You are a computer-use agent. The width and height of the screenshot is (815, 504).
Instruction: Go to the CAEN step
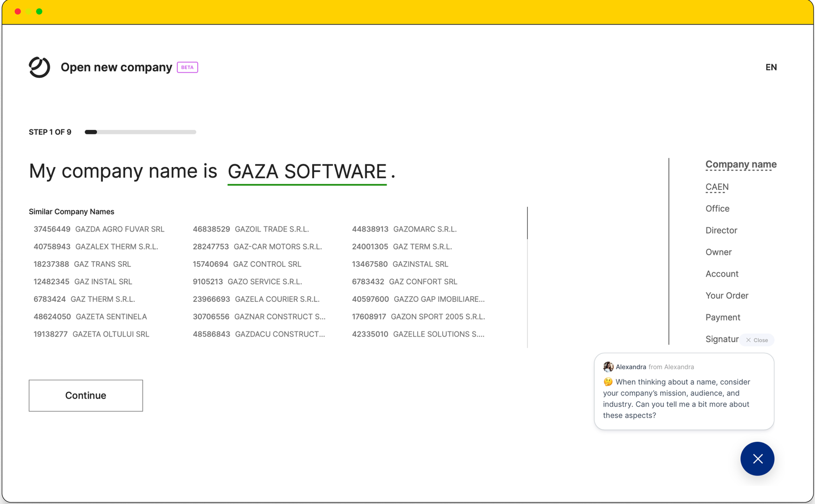pos(717,187)
